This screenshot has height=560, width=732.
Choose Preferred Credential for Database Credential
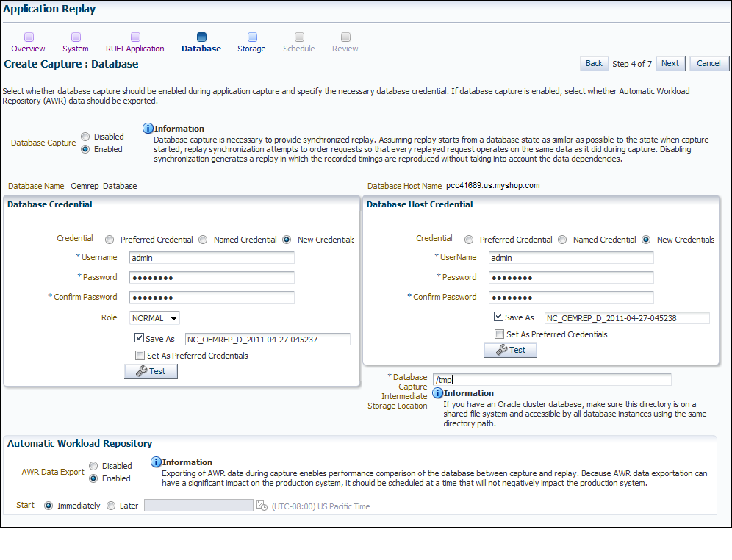click(x=110, y=240)
